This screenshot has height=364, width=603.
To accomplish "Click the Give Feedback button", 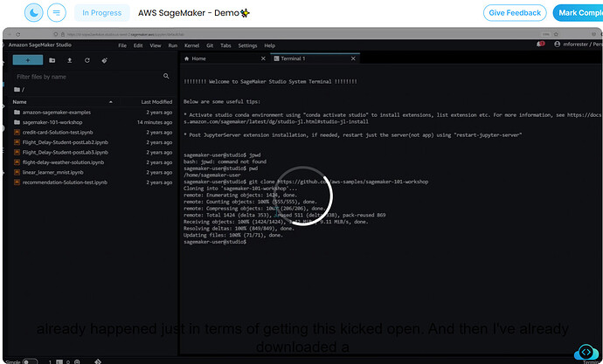I will point(515,13).
